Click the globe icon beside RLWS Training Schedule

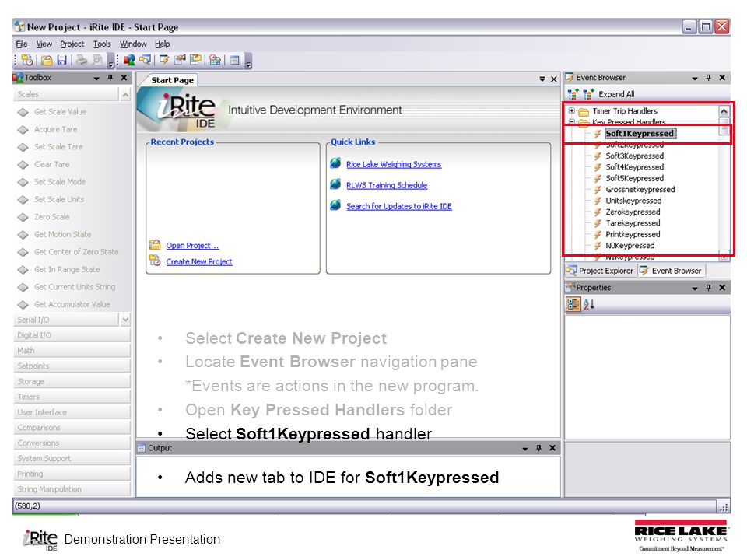tap(336, 184)
